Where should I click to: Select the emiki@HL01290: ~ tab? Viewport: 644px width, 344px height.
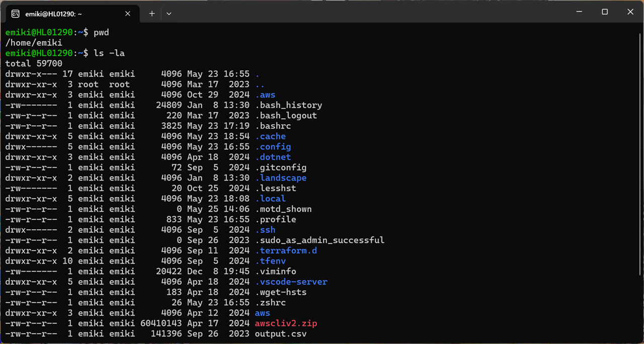pos(71,14)
